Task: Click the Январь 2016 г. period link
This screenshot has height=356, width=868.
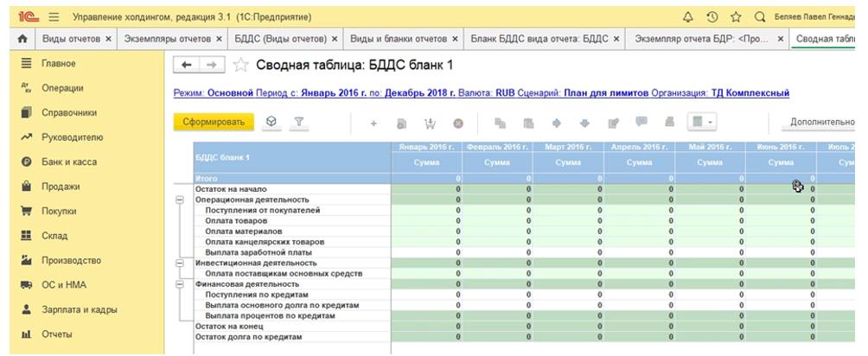Action: point(334,93)
